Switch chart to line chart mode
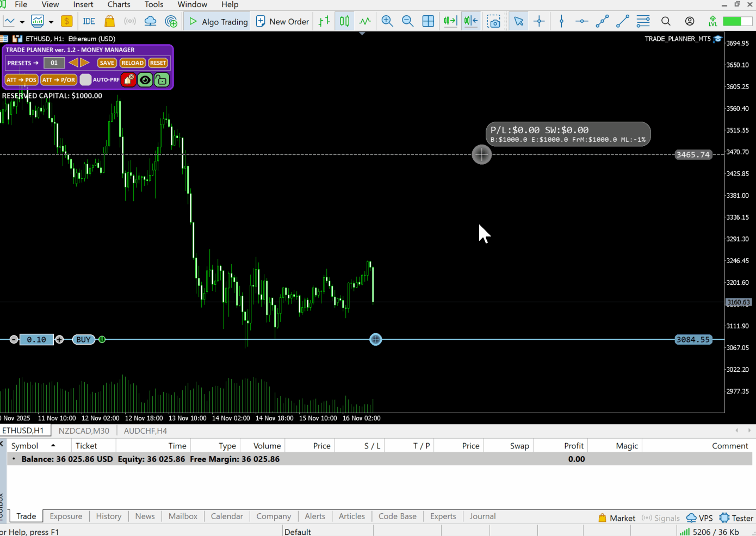 click(365, 21)
